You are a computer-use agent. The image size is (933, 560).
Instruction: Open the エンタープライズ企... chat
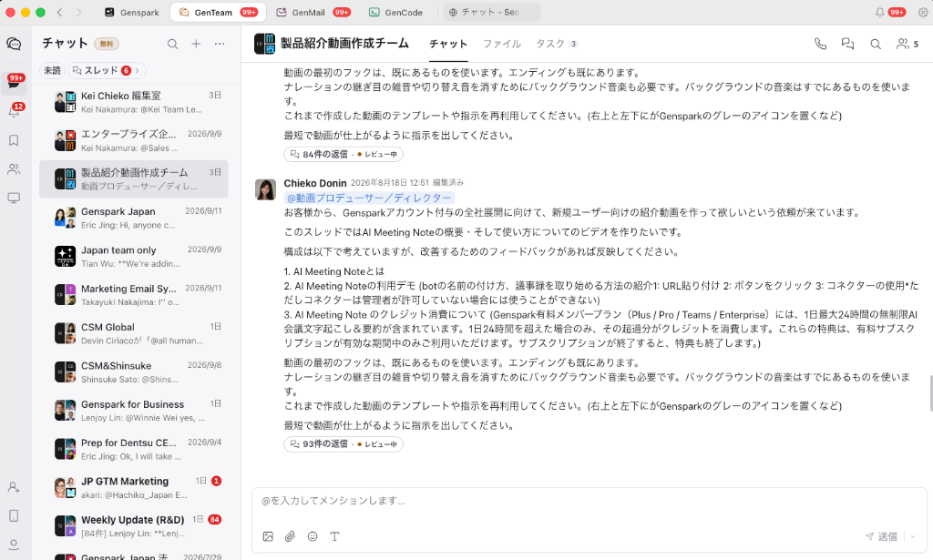pos(133,140)
